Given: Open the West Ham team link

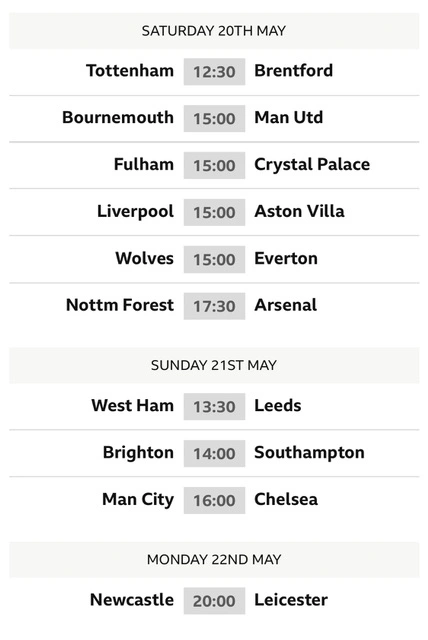Looking at the screenshot, I should pyautogui.click(x=133, y=406).
